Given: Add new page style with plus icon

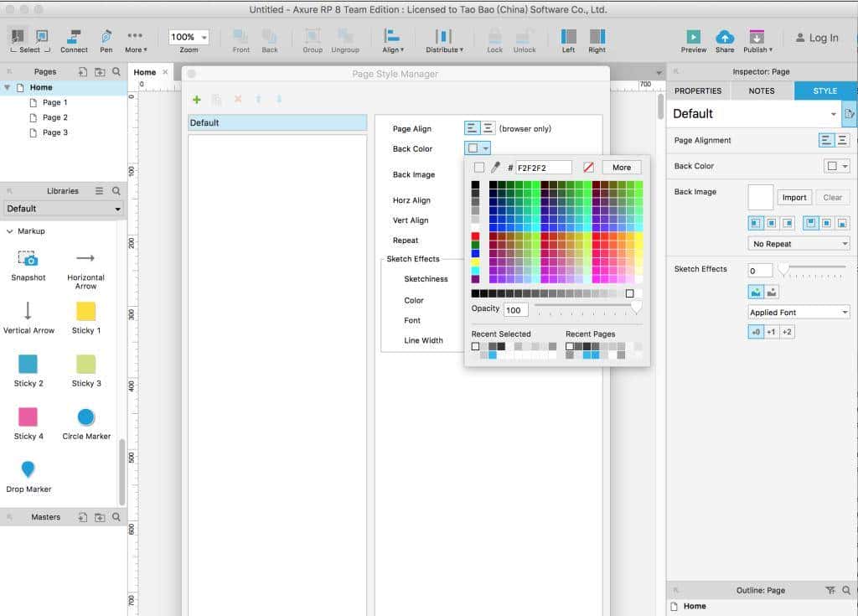Looking at the screenshot, I should click(197, 100).
